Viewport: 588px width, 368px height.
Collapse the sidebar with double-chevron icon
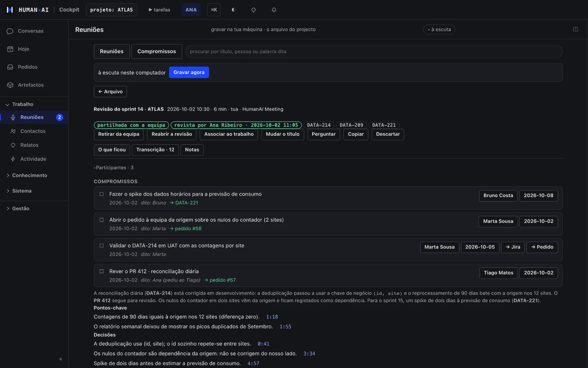pos(61,359)
